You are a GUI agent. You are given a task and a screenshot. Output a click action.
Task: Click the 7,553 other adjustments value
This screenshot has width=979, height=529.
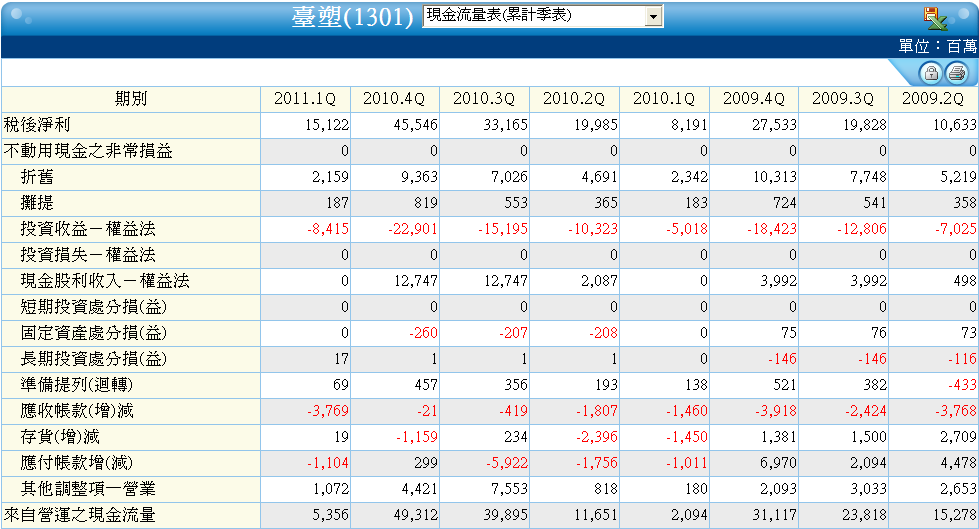(509, 490)
